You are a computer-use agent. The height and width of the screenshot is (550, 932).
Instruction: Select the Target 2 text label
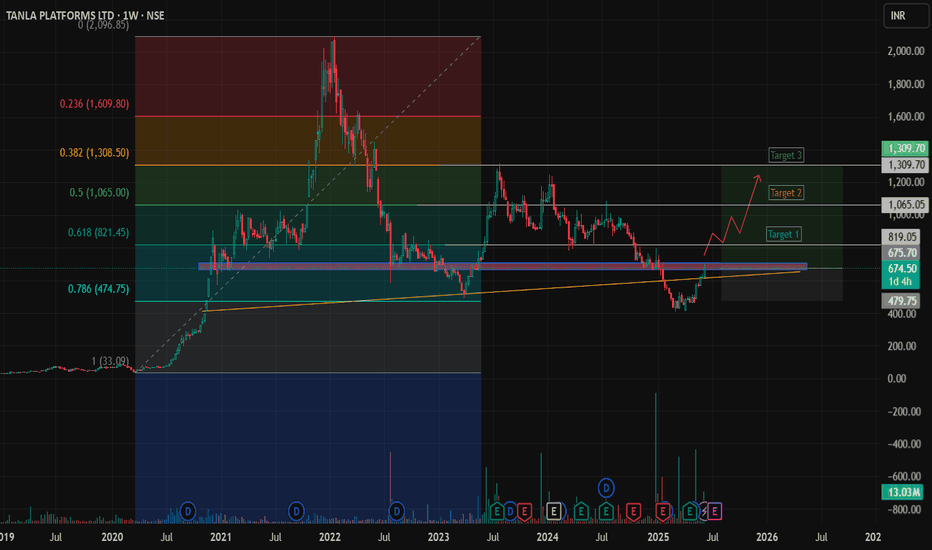tap(786, 193)
